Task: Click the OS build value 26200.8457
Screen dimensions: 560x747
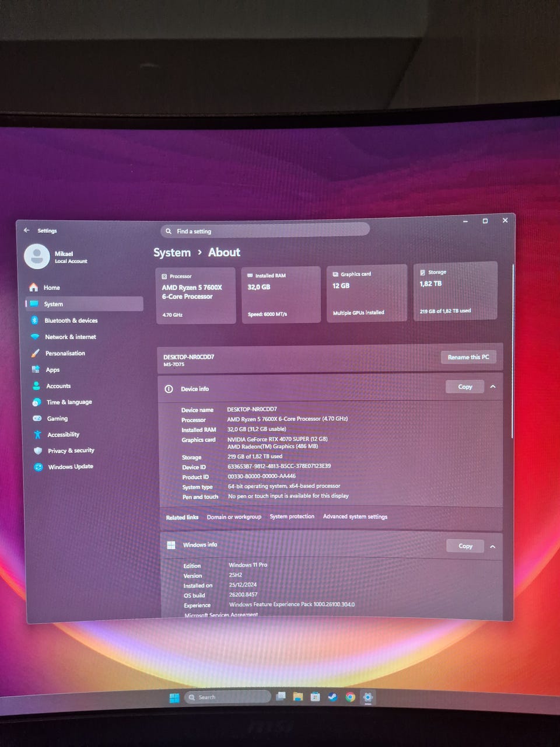Action: click(x=243, y=595)
